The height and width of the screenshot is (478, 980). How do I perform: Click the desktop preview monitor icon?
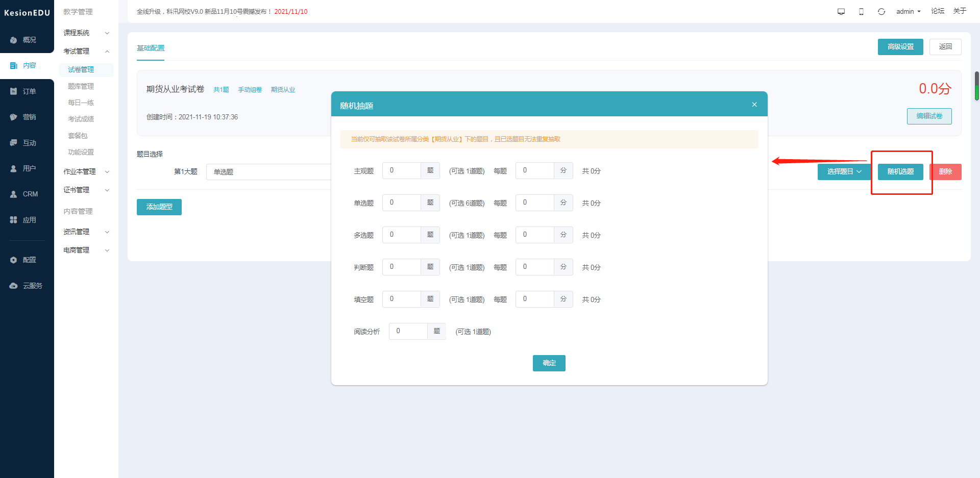(841, 11)
